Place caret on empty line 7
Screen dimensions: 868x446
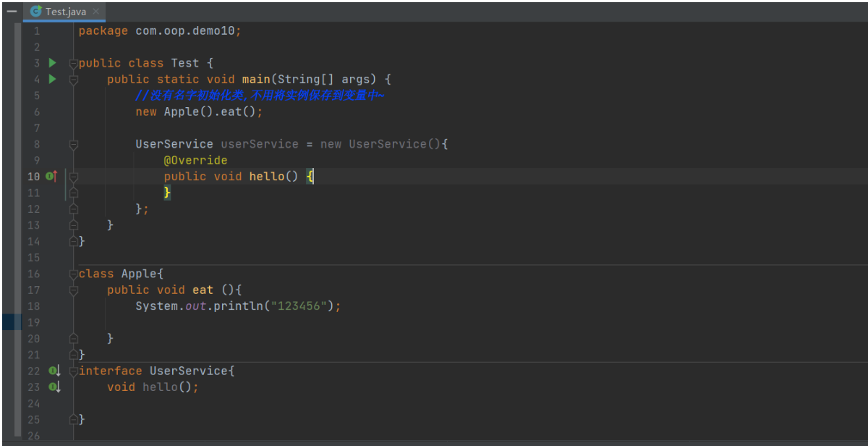[x=470, y=127]
